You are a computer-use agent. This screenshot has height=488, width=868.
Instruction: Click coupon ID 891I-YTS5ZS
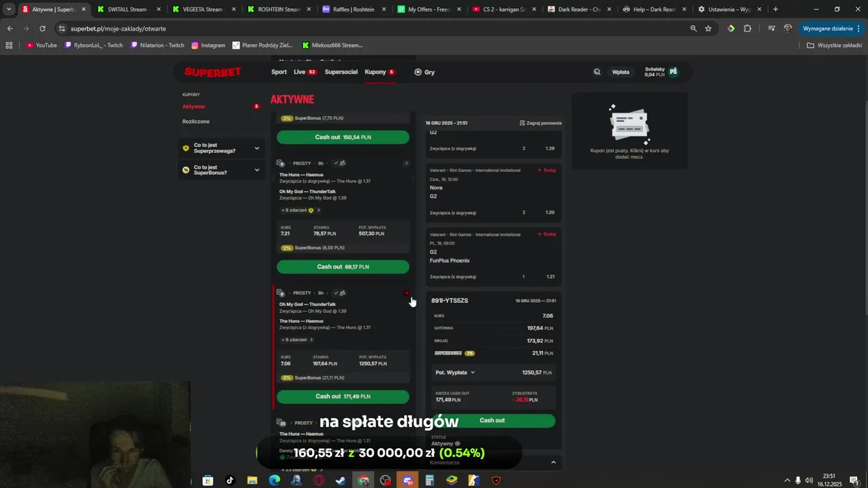tap(450, 300)
